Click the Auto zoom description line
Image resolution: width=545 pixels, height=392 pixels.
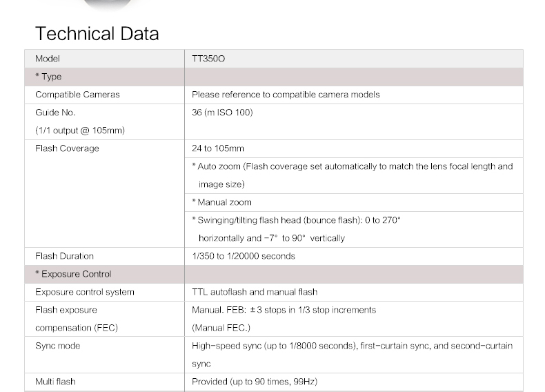pos(352,166)
